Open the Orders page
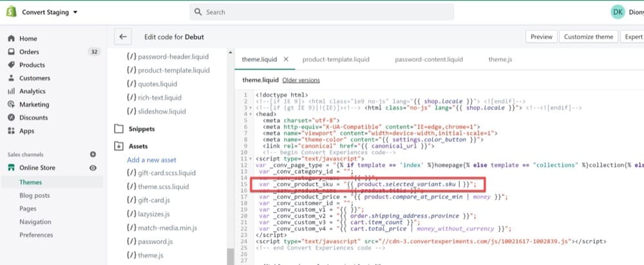The width and height of the screenshot is (644, 265). [29, 51]
